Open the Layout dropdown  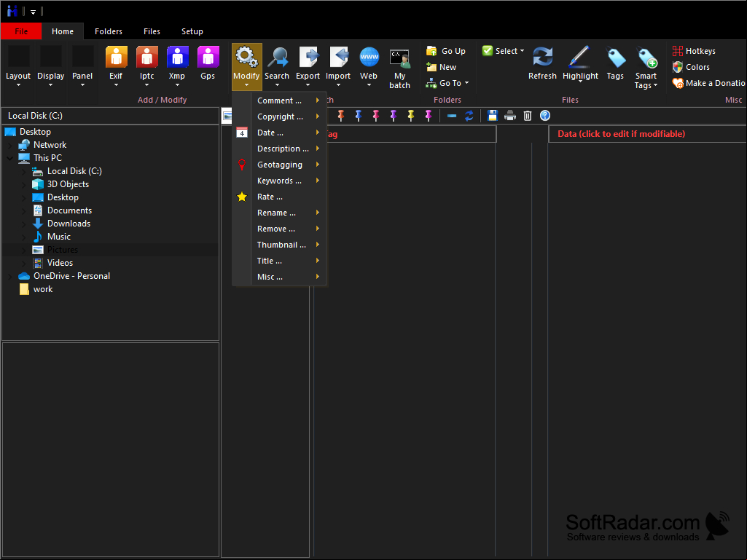(18, 66)
